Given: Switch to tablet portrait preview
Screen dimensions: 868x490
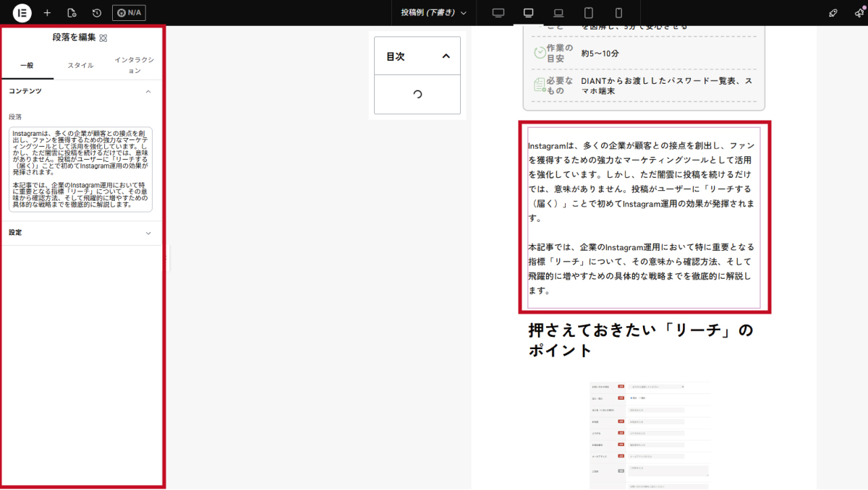Looking at the screenshot, I should [589, 13].
